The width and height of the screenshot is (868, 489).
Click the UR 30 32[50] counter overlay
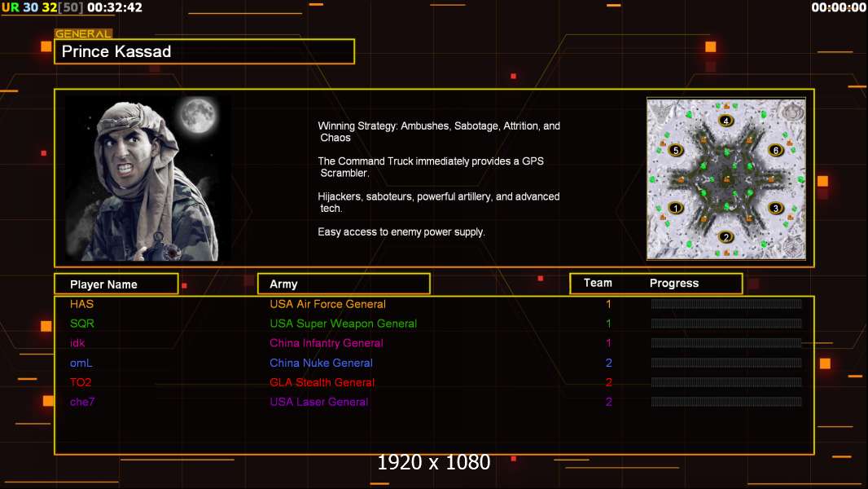coord(42,8)
